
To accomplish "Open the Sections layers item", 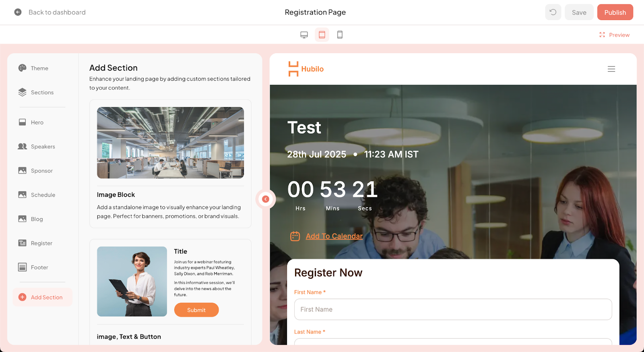I will click(x=42, y=92).
